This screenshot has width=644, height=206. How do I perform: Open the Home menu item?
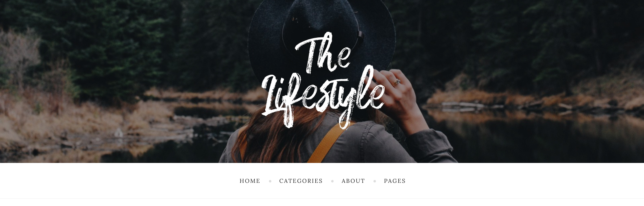click(x=250, y=181)
